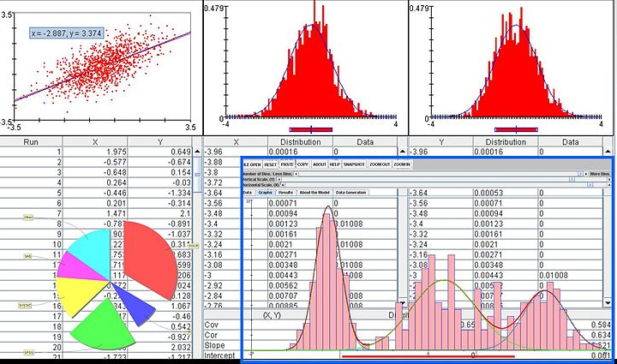Select cell -1.334 in Run 5

point(160,193)
